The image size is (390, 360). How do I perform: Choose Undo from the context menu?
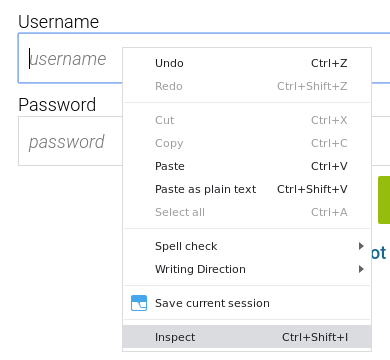tap(247, 63)
